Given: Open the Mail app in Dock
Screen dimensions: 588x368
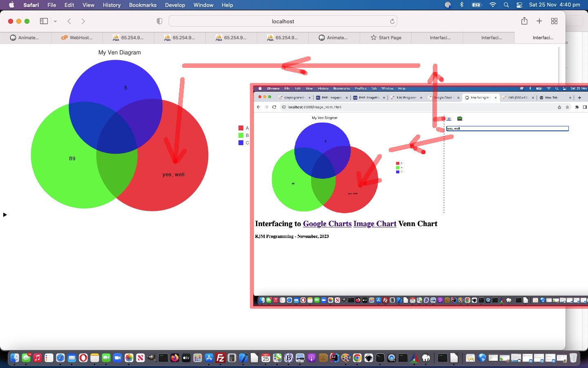Looking at the screenshot, I should point(72,358).
